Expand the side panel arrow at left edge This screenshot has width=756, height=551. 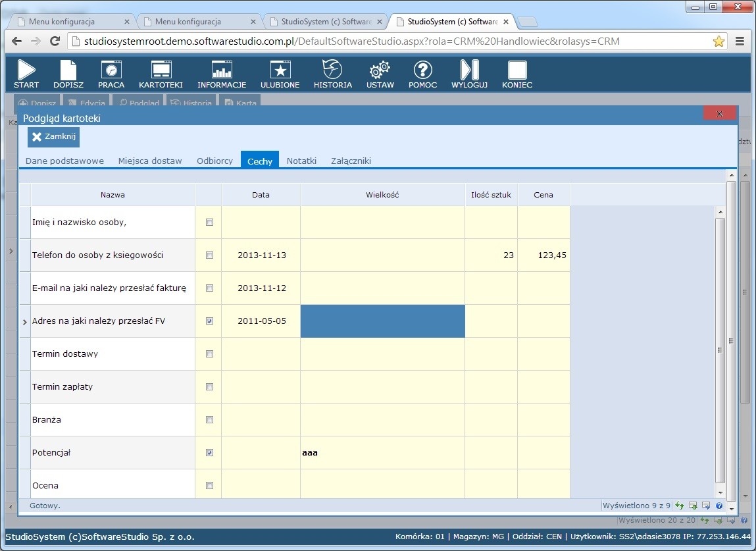coord(11,251)
